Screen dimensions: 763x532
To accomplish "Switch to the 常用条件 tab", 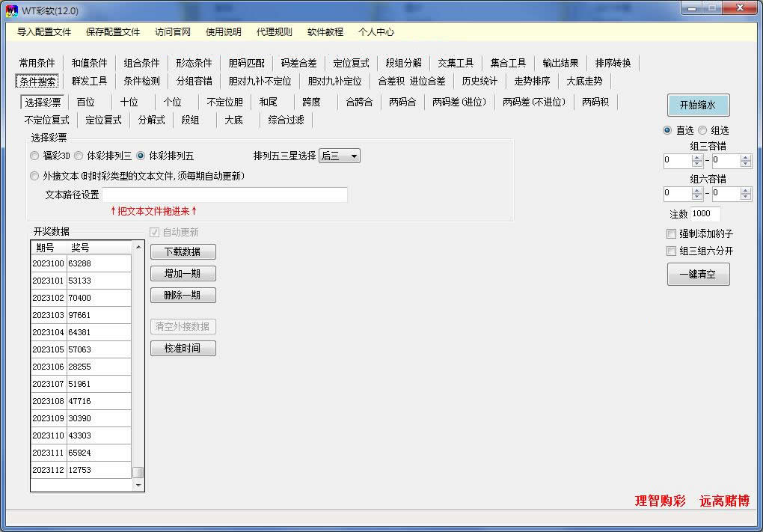I will tap(37, 63).
